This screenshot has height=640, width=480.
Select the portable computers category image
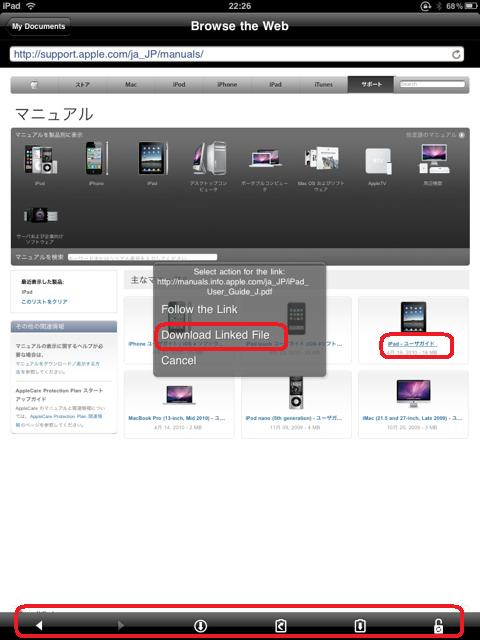265,158
